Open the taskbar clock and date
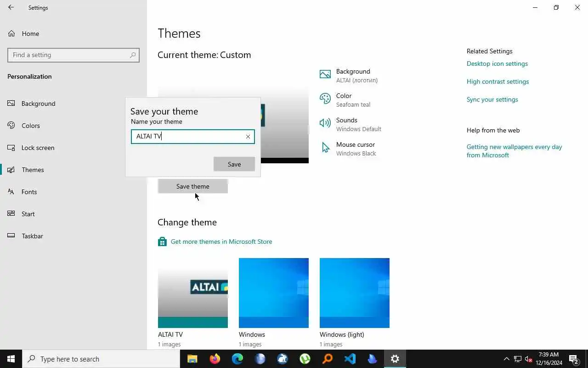 pyautogui.click(x=548, y=359)
